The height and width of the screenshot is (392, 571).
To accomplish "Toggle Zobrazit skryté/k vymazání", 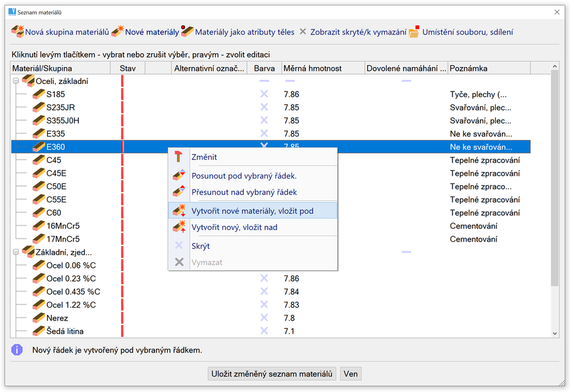I will 303,31.
